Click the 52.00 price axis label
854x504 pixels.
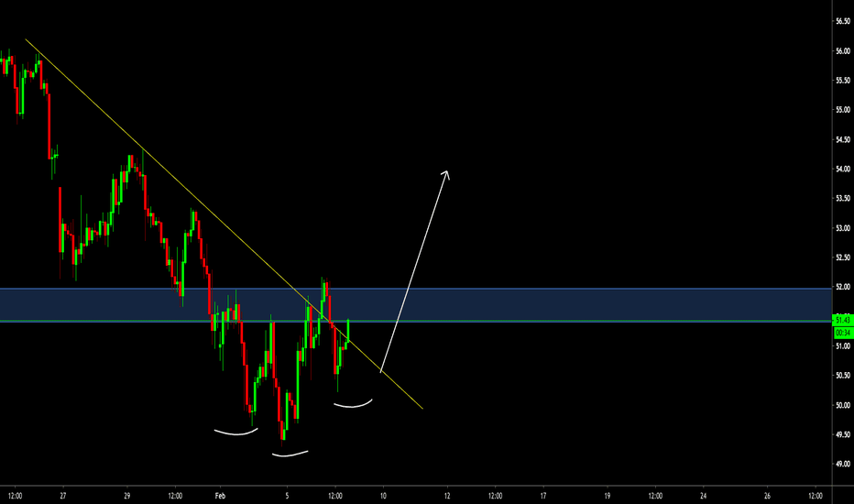tap(843, 287)
